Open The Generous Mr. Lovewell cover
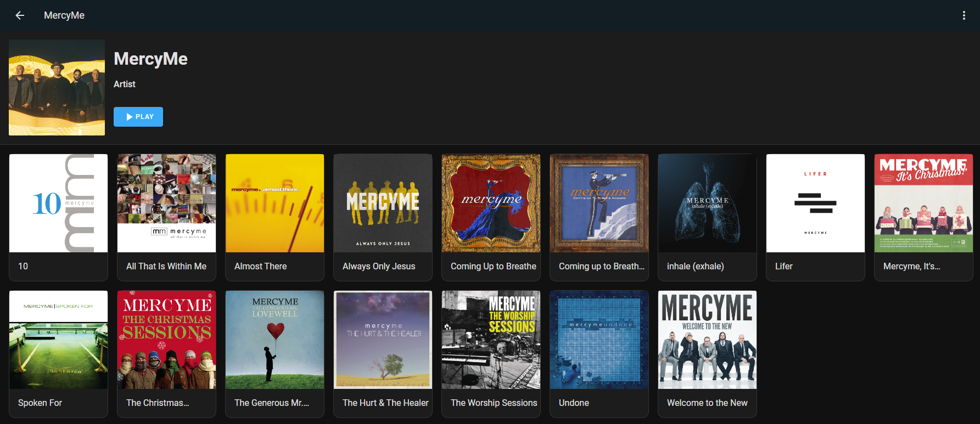The image size is (980, 424). click(x=275, y=340)
